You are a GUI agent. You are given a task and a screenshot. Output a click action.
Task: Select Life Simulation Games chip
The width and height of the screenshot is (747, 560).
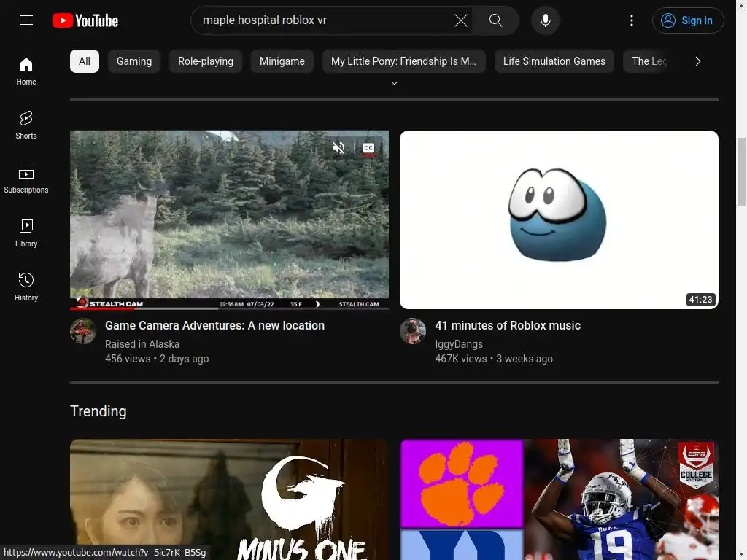[554, 61]
